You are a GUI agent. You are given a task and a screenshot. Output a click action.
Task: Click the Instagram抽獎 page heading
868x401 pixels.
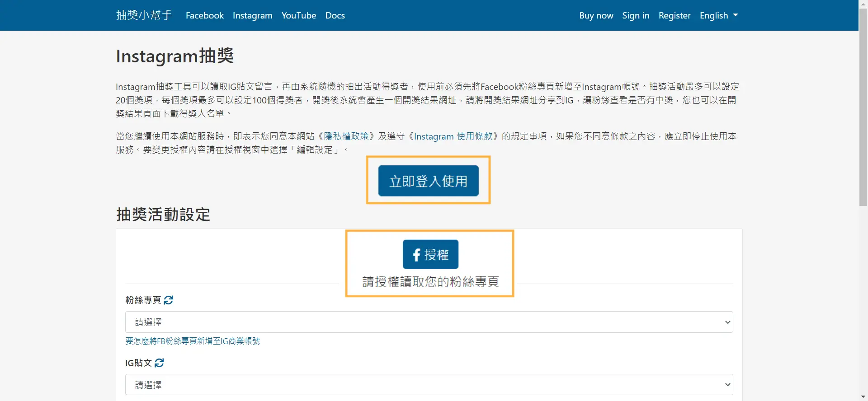[x=175, y=56]
